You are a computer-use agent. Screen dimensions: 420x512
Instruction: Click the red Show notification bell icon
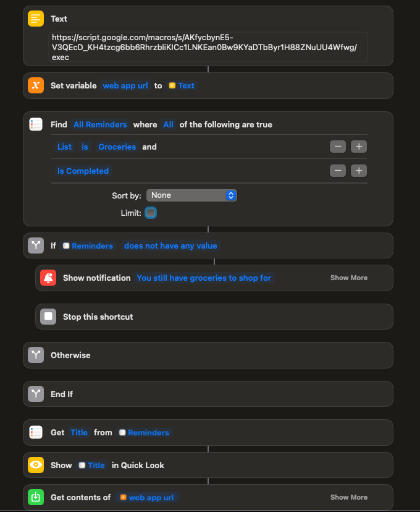point(48,278)
